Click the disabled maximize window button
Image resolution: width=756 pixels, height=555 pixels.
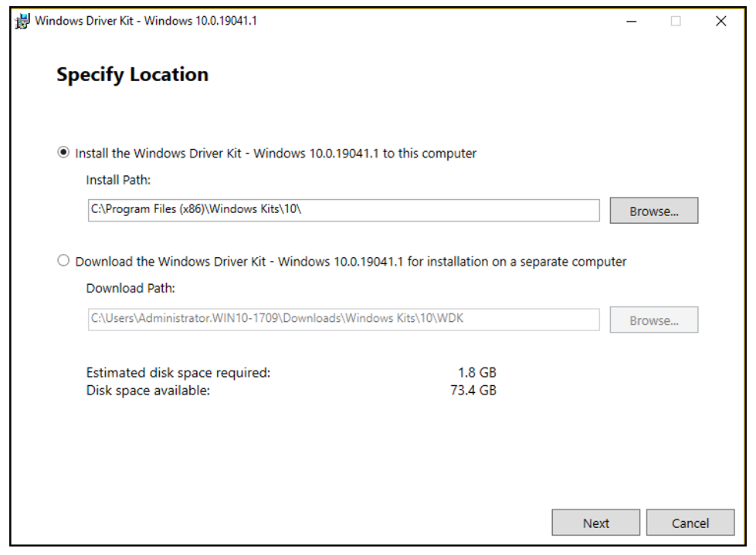pyautogui.click(x=676, y=21)
